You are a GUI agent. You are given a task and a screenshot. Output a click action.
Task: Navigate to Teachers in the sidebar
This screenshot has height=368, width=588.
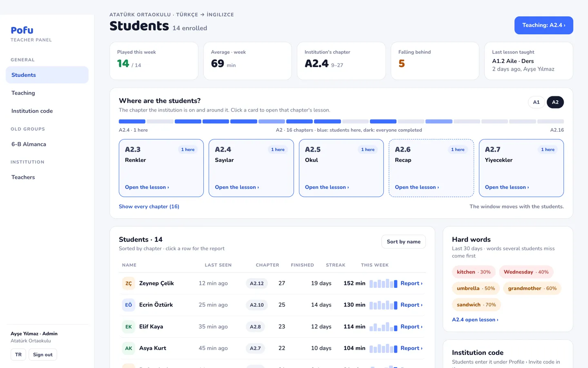(x=47, y=177)
